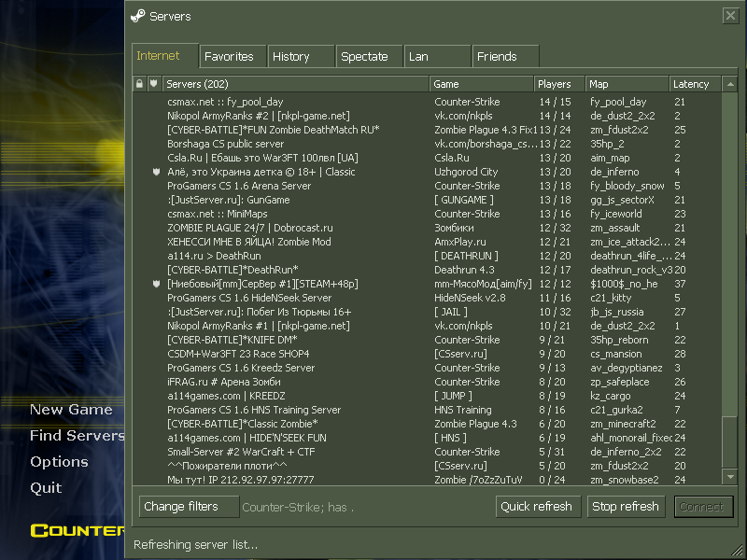Screen dimensions: 747x560
Task: Select Small-Server #2 WarCraft + CTF
Action: [x=428, y=452]
